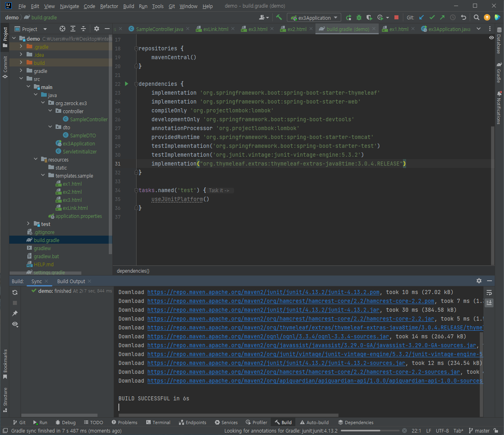This screenshot has height=435, width=504.
Task: Click the Git push arrow icon
Action: pyautogui.click(x=442, y=17)
